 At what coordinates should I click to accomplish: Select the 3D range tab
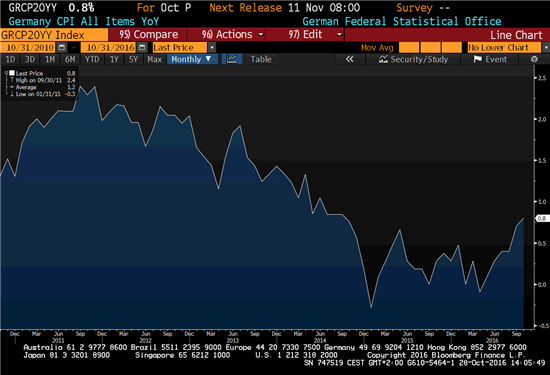(30, 59)
